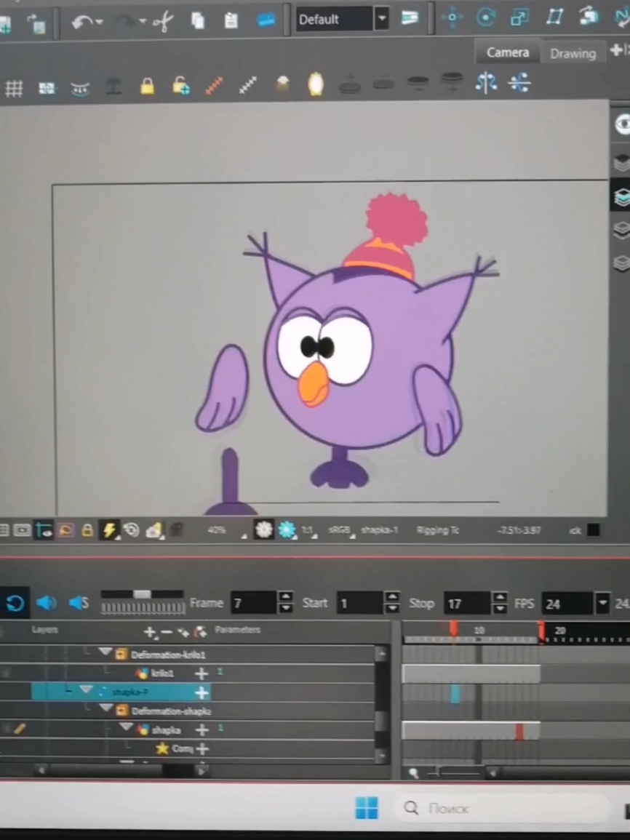
Task: Click the Paste clipboard icon
Action: point(231,21)
